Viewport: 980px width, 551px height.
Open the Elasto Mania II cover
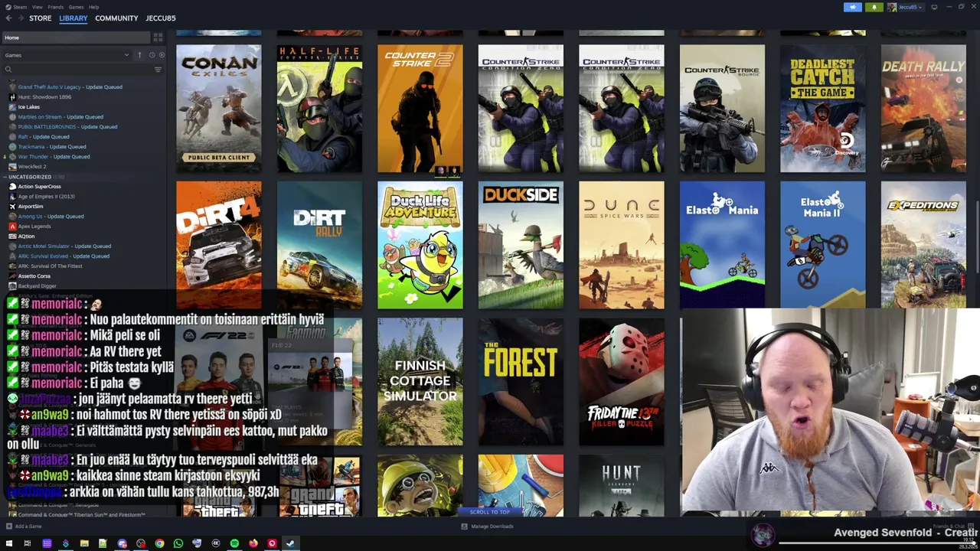(823, 245)
